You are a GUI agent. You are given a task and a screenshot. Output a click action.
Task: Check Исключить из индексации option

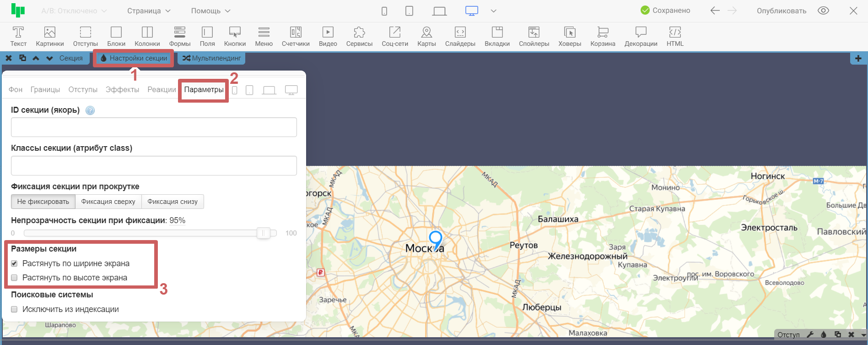[14, 309]
